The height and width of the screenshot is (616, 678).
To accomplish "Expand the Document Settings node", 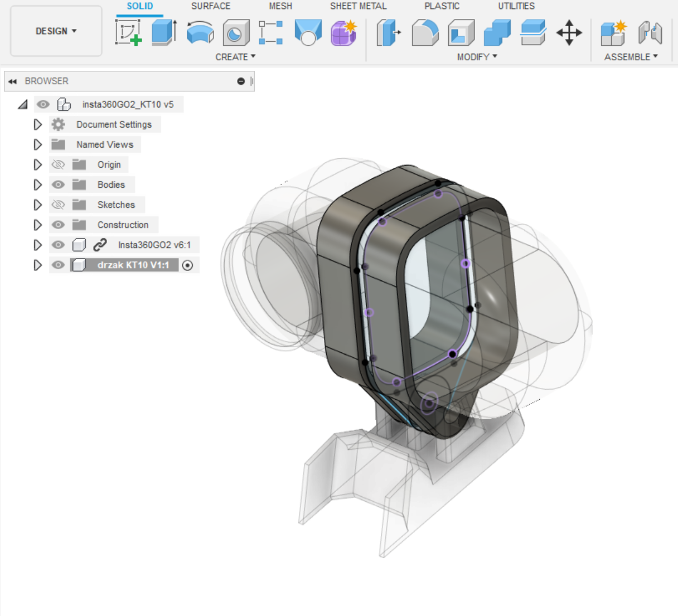I will 37,124.
